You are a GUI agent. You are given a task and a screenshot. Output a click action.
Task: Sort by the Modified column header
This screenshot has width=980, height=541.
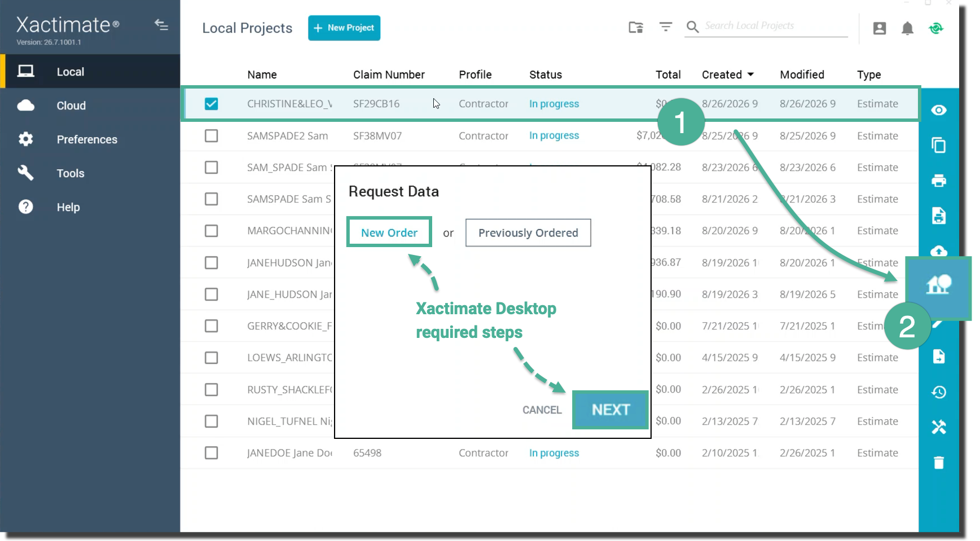(802, 74)
